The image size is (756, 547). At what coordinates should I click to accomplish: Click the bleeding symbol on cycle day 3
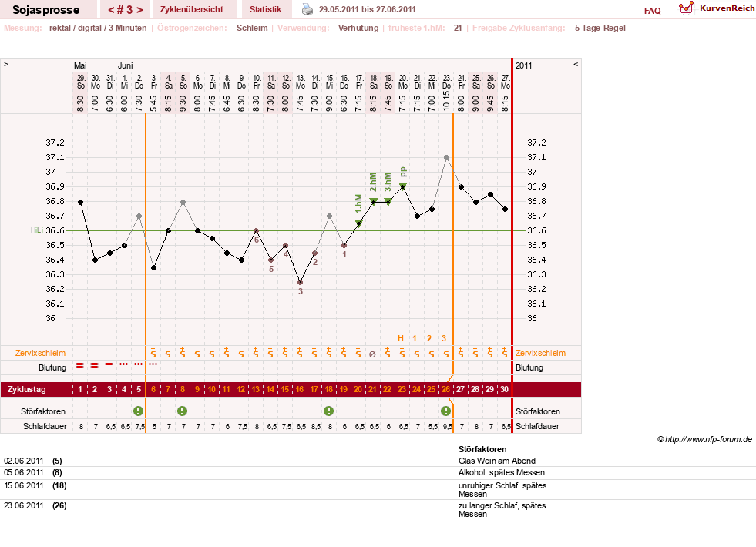109,364
